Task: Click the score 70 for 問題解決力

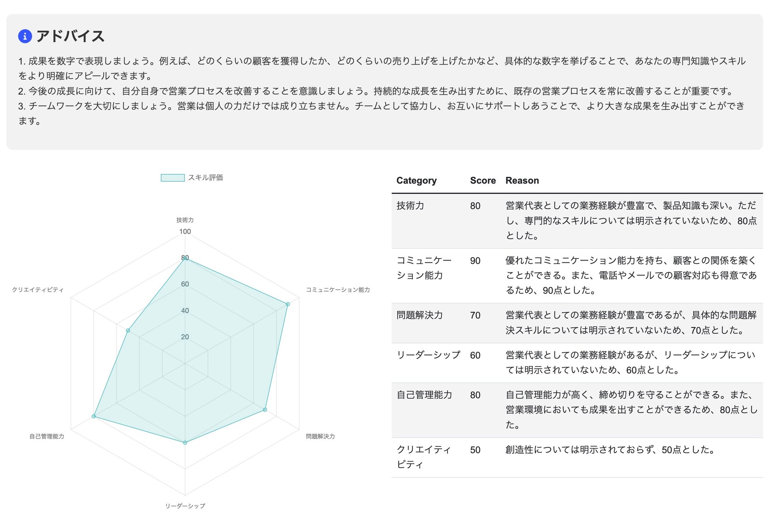Action: tap(475, 316)
